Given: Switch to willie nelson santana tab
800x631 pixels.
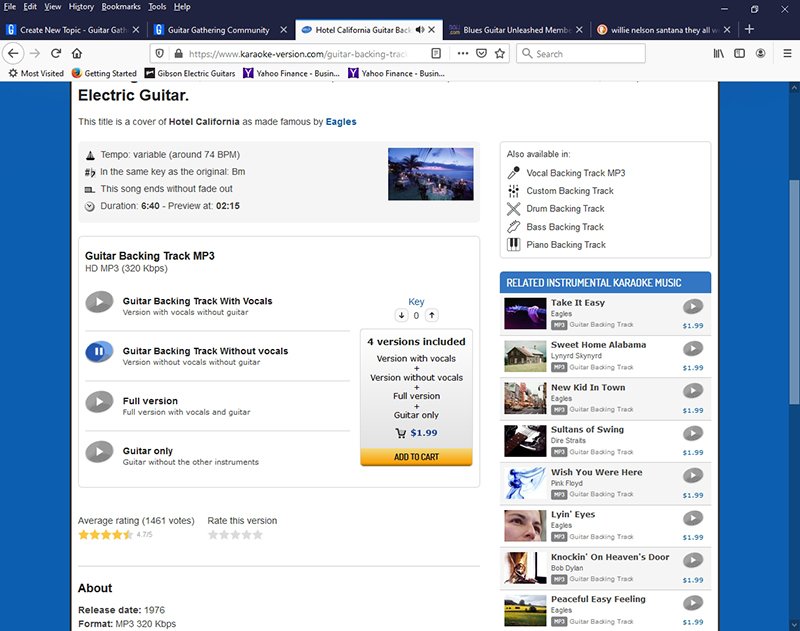Looking at the screenshot, I should point(664,30).
